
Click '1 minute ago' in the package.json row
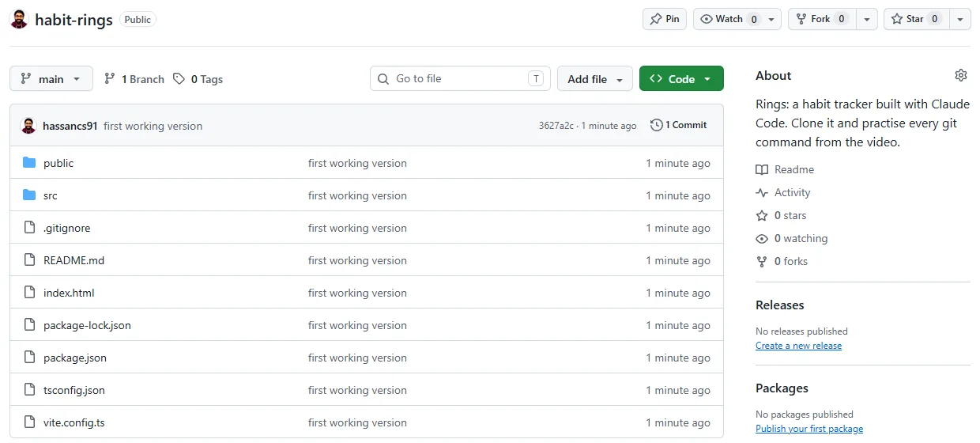[678, 358]
